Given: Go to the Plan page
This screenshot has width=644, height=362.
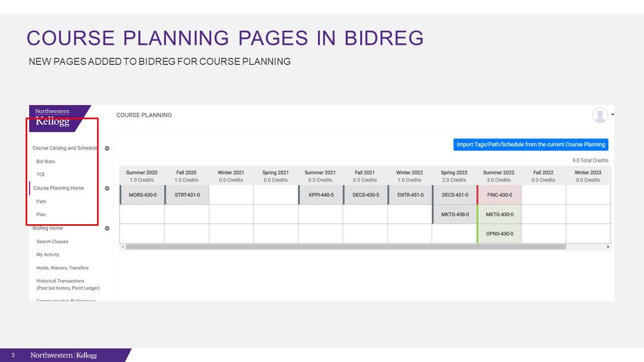Looking at the screenshot, I should click(x=41, y=215).
